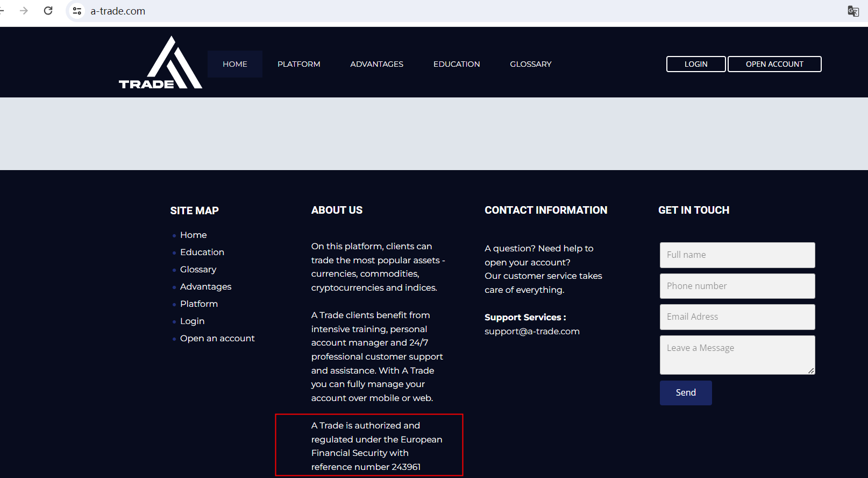Open the 'Open an account' footer link

click(217, 339)
